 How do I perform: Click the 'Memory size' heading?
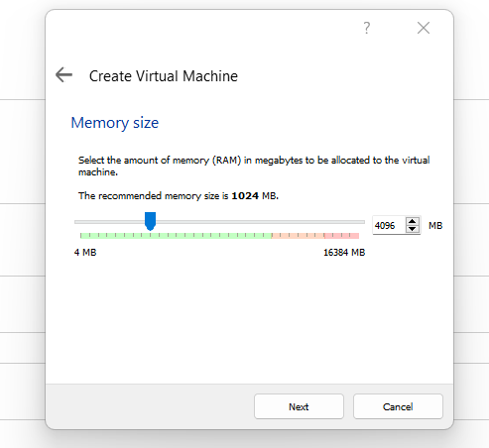pos(115,123)
